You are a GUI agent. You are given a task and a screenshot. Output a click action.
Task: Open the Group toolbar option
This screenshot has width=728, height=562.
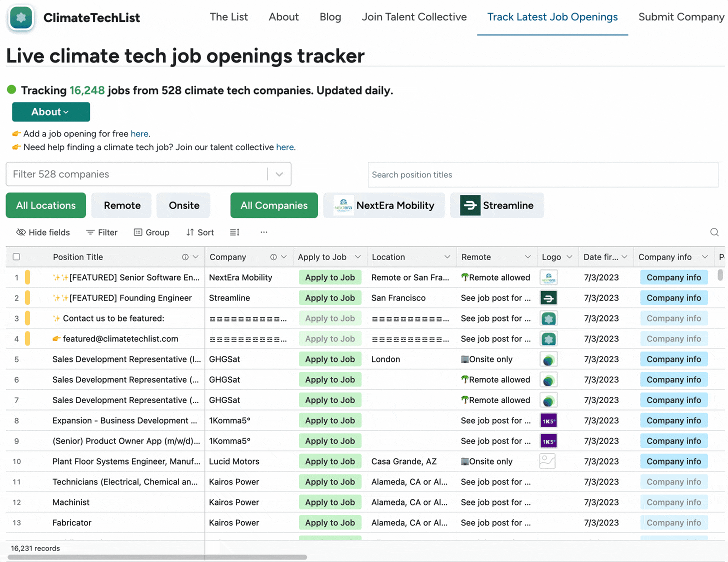151,232
